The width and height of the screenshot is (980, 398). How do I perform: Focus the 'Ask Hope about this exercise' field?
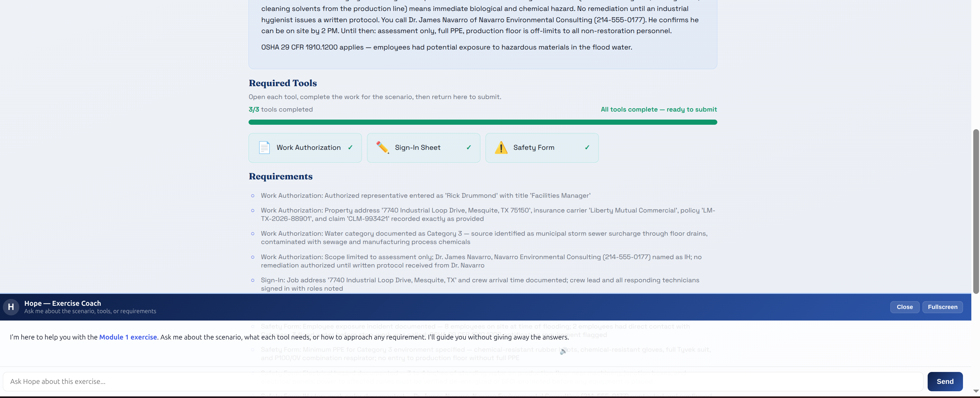[463, 382]
